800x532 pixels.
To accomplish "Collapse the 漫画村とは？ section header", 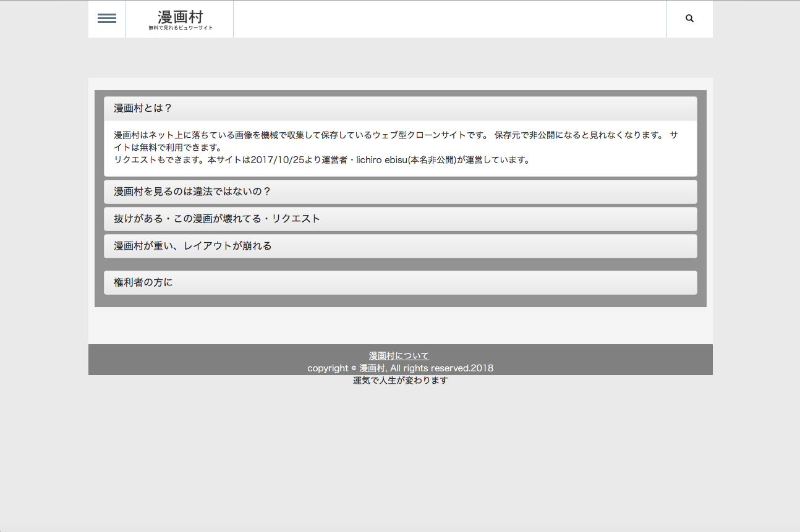I will pos(401,108).
